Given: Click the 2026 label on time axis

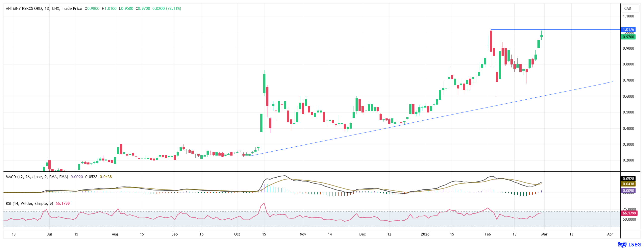Looking at the screenshot, I should click(425, 234).
